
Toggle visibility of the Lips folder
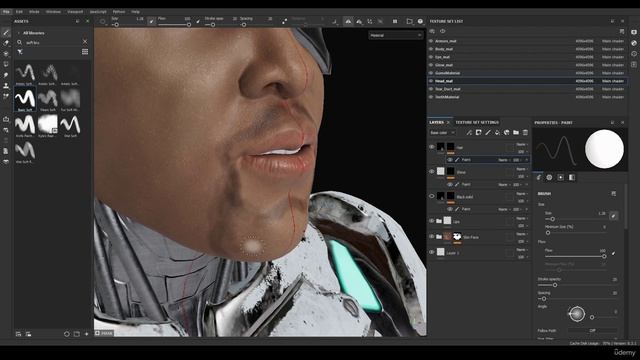pos(432,221)
